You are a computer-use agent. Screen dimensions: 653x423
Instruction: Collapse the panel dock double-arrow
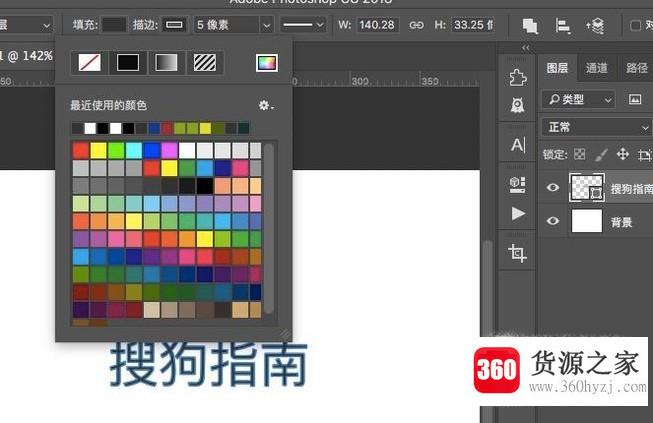pos(526,48)
